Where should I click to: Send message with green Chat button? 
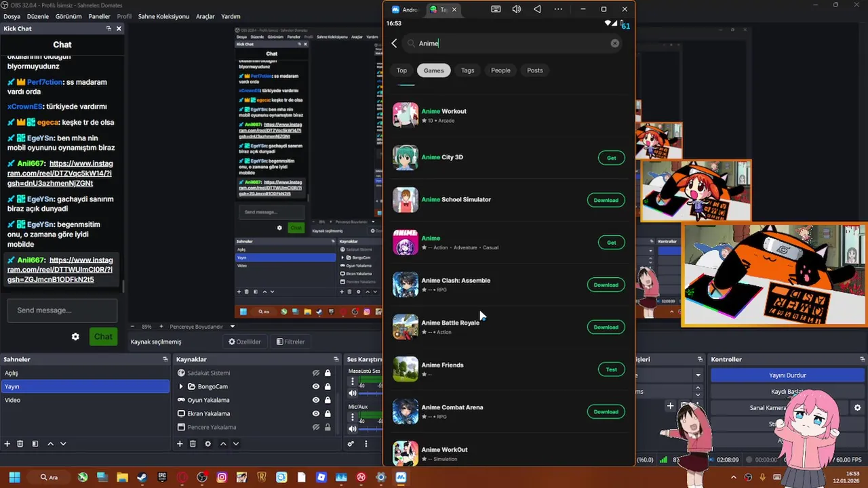click(x=103, y=337)
